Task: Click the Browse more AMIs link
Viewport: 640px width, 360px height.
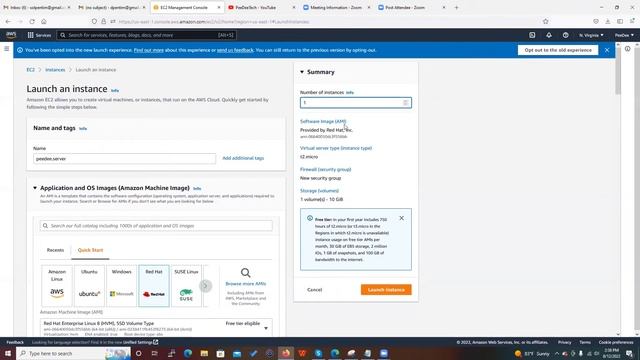Action: (245, 283)
